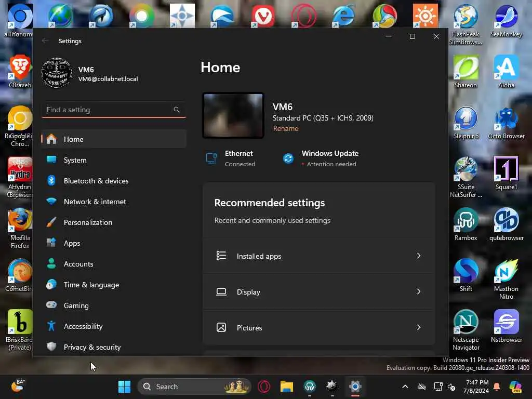
Task: Select Personalization in sidebar
Action: pos(114,222)
